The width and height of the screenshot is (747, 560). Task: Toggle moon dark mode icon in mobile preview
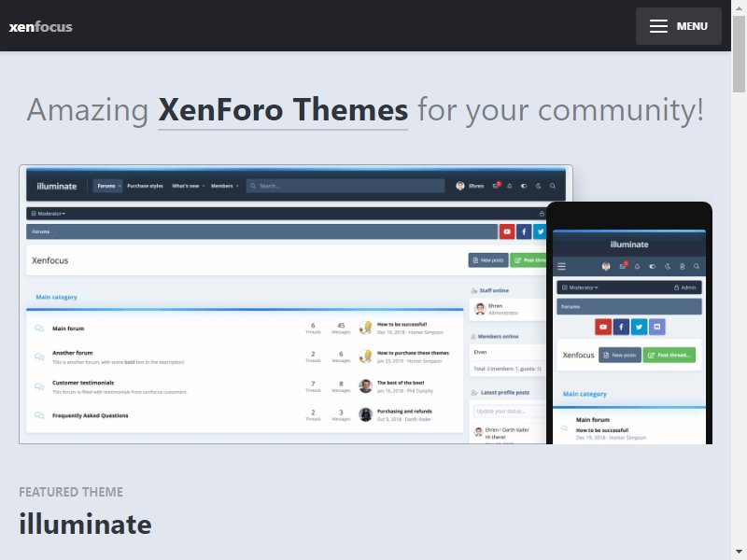[668, 267]
